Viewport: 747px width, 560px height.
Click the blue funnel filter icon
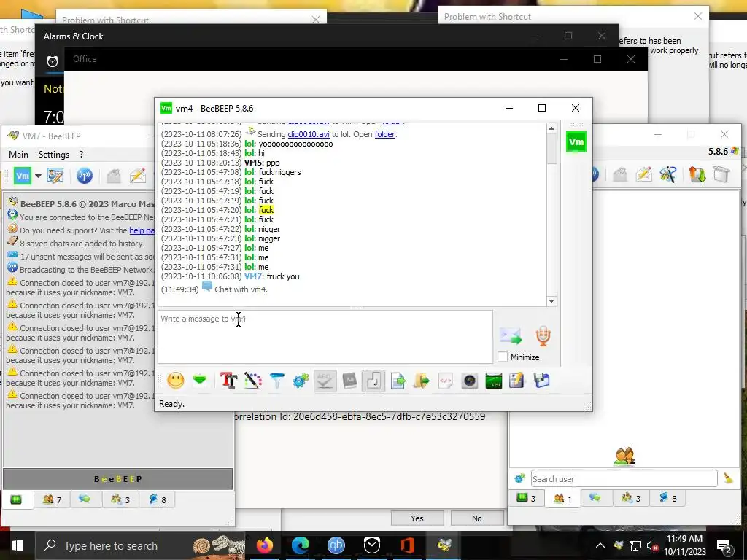coord(276,381)
